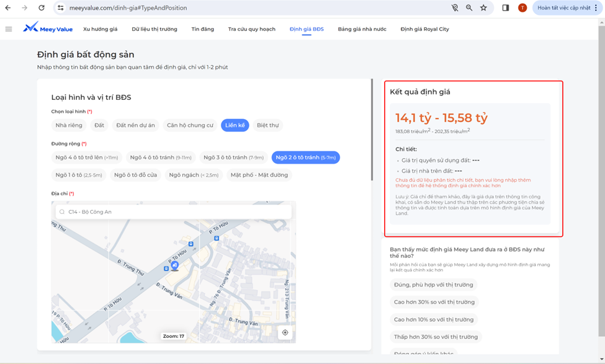
Task: Reload the page using the refresh icon
Action: tap(41, 8)
